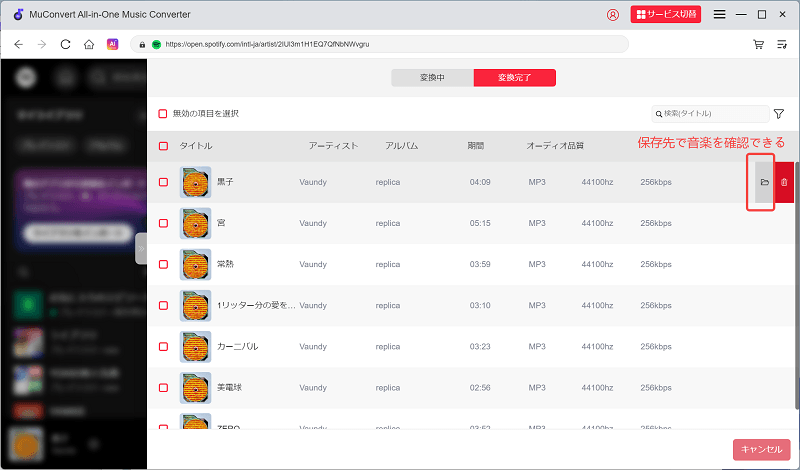Click the アルバム column header
This screenshot has width=800, height=470.
click(x=402, y=146)
